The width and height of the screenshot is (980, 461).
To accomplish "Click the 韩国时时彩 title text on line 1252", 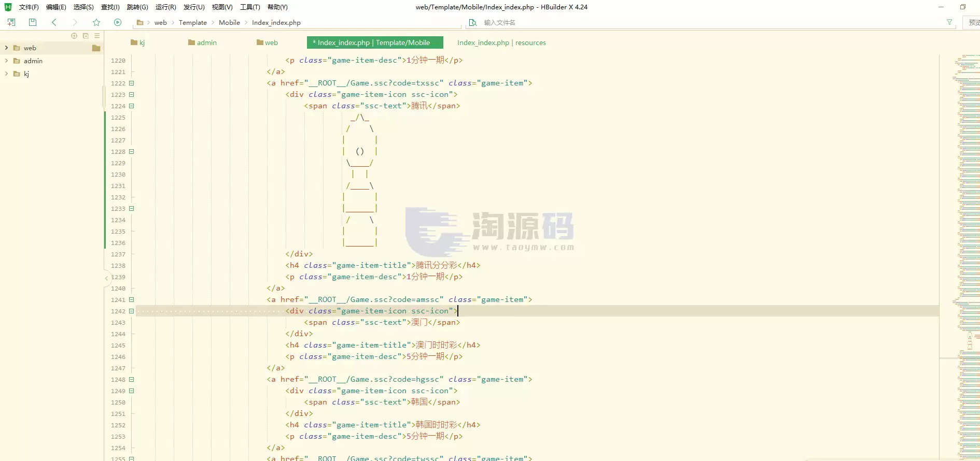I will (x=437, y=425).
